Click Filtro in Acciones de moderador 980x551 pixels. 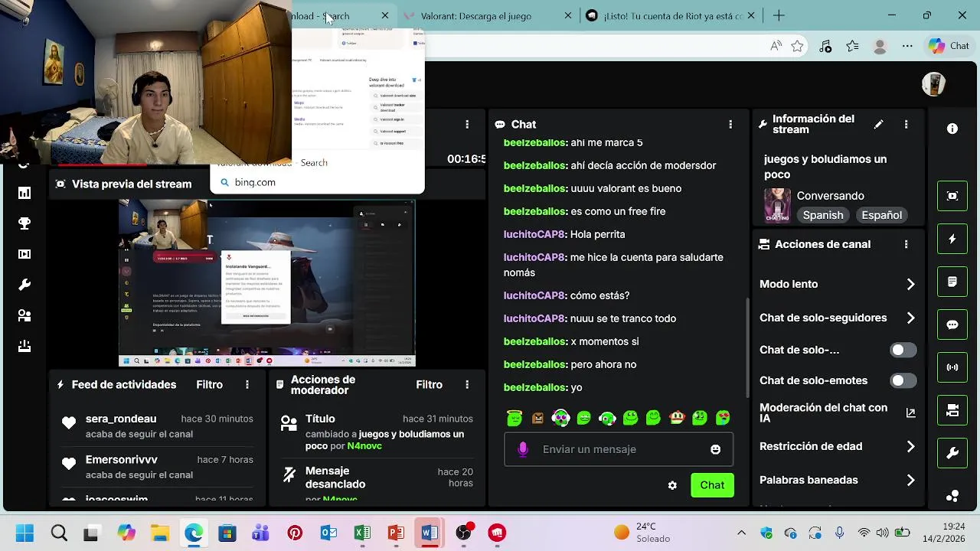[x=430, y=384]
